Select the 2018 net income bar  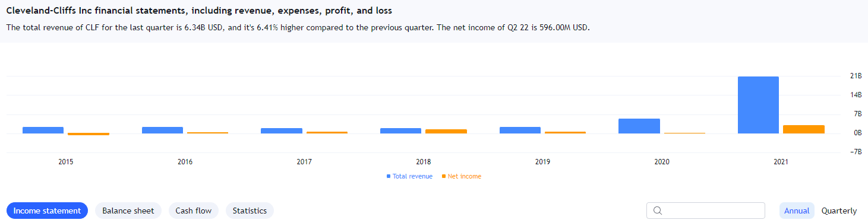(x=446, y=131)
